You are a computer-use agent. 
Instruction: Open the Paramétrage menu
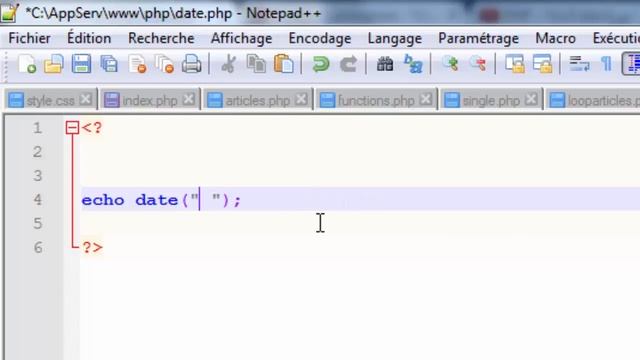click(x=478, y=39)
